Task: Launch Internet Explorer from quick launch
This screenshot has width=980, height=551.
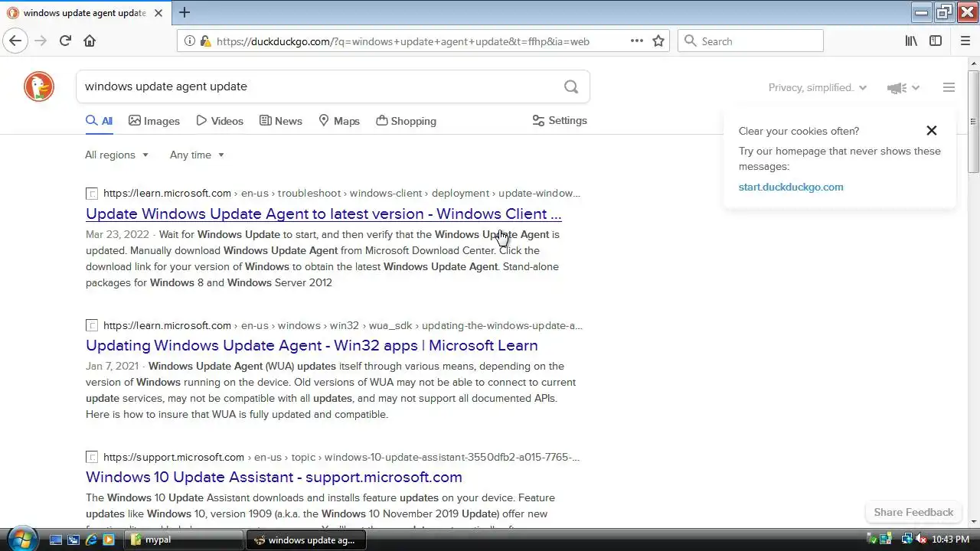Action: pyautogui.click(x=91, y=540)
